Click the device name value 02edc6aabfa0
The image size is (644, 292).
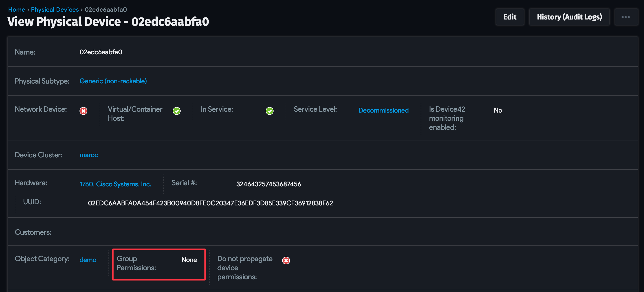tap(101, 52)
